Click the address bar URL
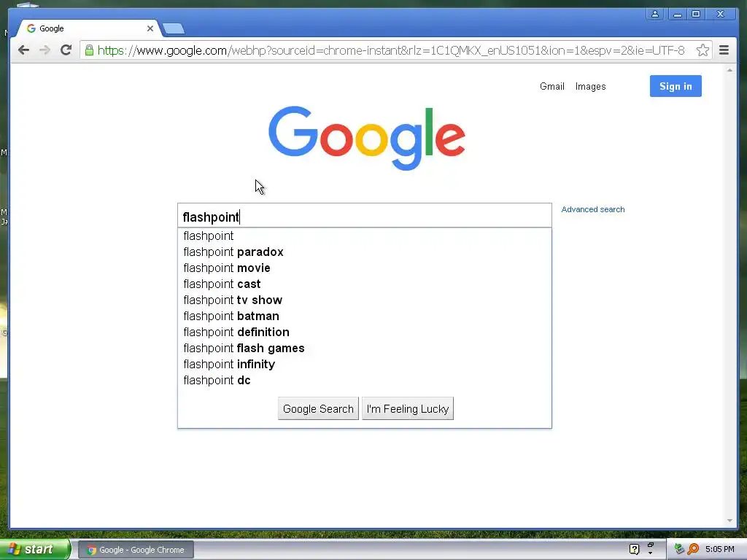 [x=391, y=50]
